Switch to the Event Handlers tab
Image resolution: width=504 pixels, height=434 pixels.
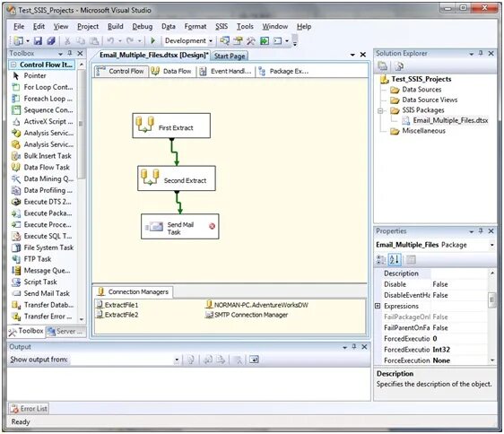point(225,72)
